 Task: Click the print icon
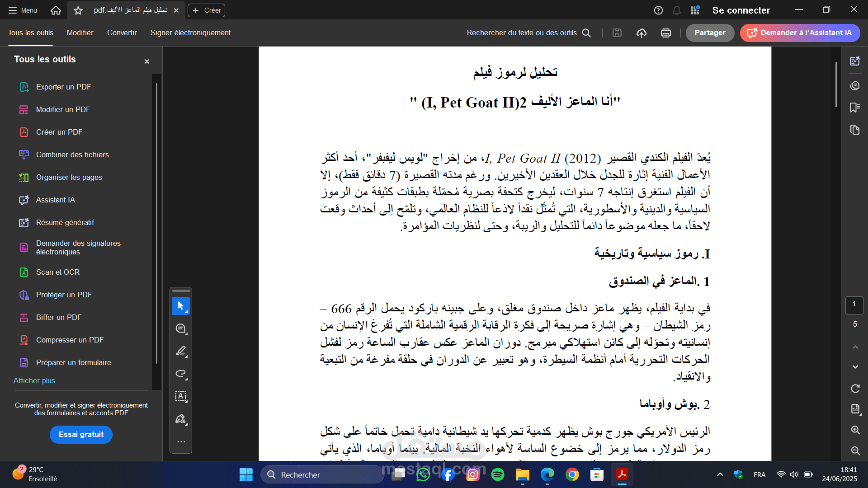(x=665, y=33)
